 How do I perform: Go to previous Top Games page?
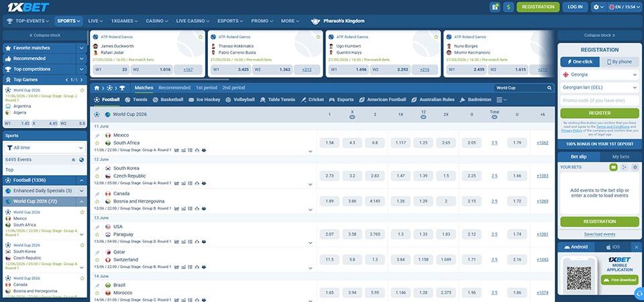(67, 80)
